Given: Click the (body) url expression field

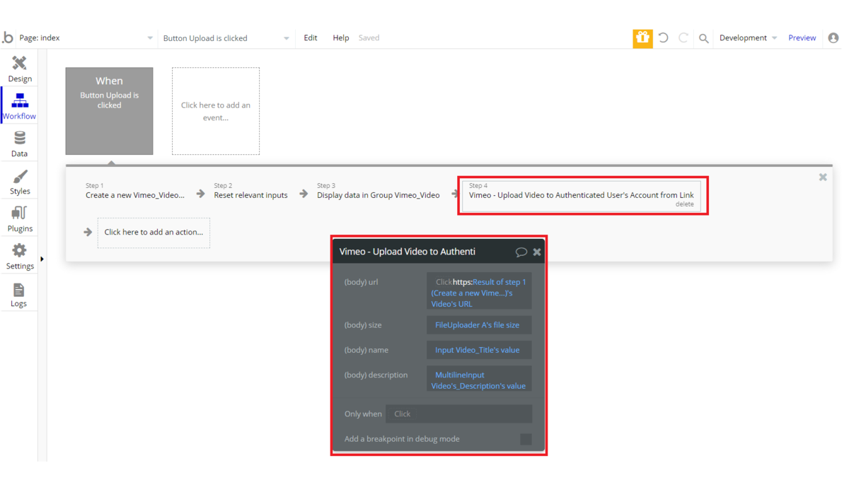Looking at the screenshot, I should [x=479, y=291].
